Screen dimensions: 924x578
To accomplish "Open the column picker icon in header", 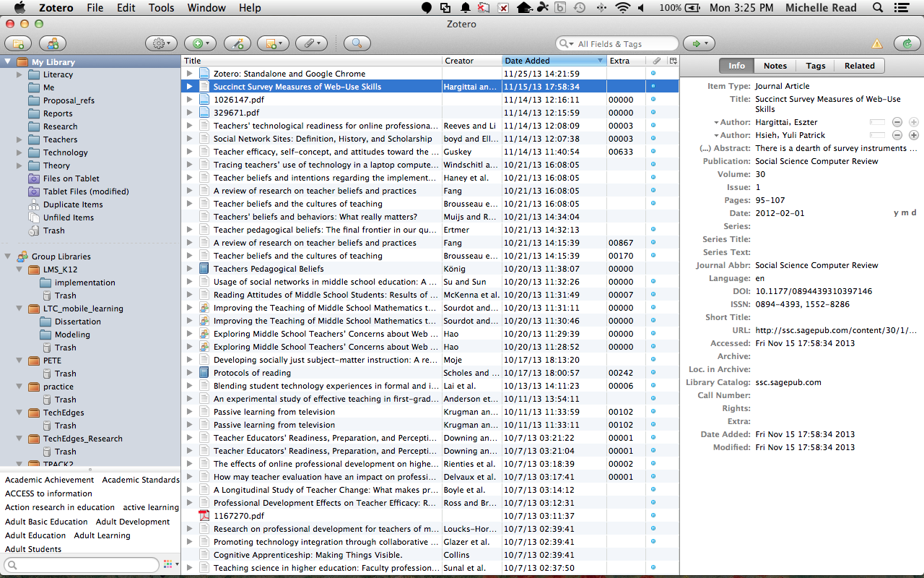I will pos(673,61).
